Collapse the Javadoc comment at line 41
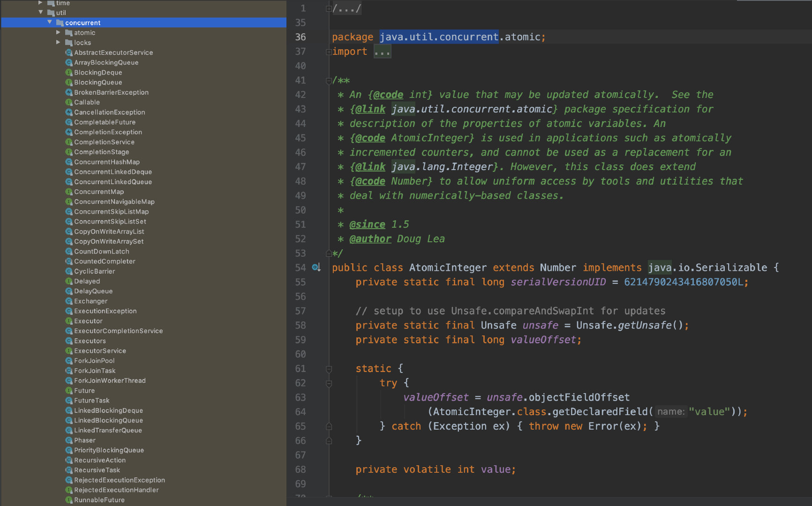This screenshot has height=506, width=812. tap(329, 81)
